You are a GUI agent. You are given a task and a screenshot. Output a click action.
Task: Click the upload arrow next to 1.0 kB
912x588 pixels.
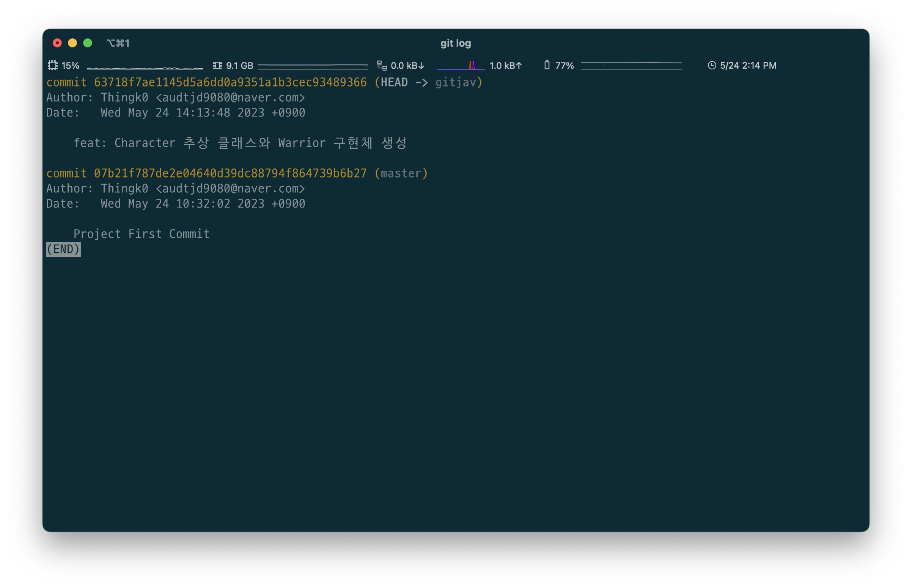[x=519, y=66]
